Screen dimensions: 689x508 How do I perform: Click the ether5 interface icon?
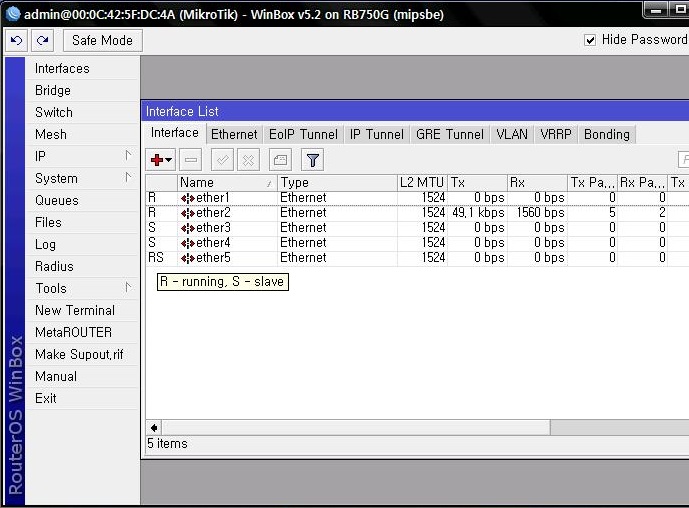188,258
